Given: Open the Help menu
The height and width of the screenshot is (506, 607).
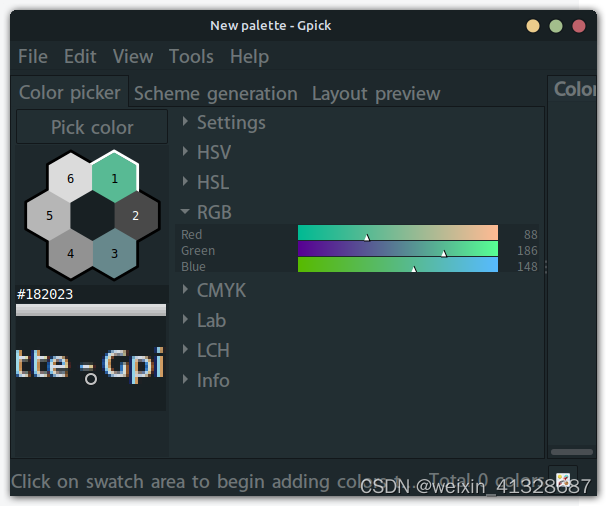Looking at the screenshot, I should pyautogui.click(x=249, y=57).
